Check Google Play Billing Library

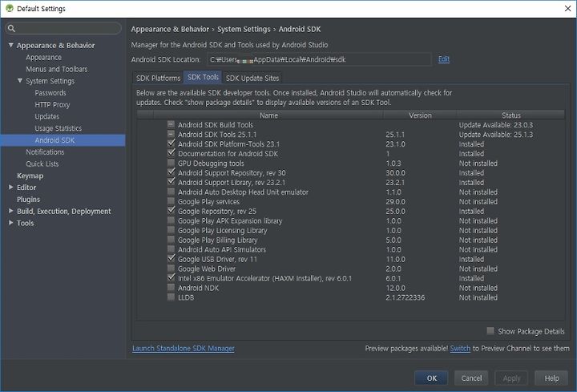point(171,239)
